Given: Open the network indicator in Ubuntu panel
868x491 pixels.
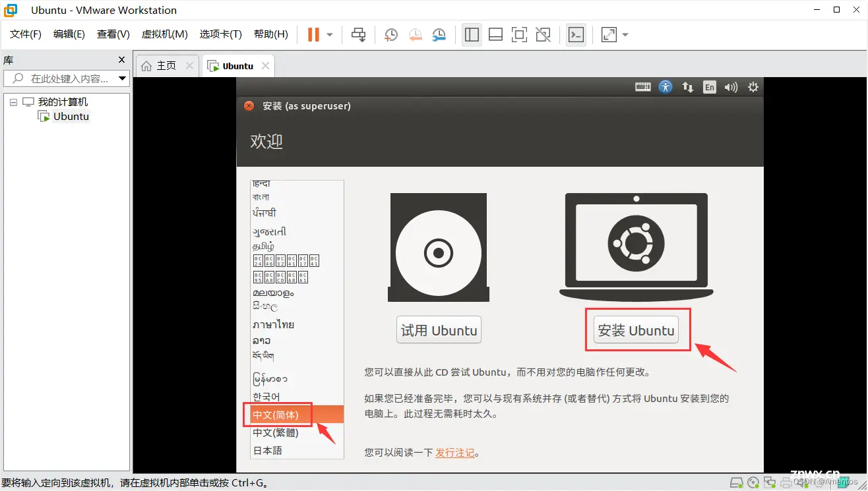Looking at the screenshot, I should point(687,87).
